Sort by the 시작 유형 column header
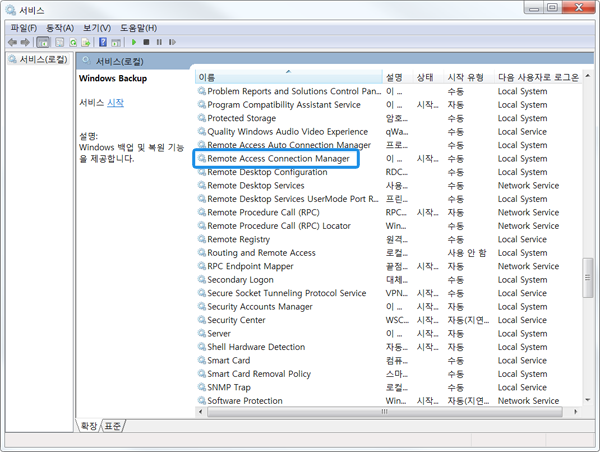The image size is (600, 452). (469, 77)
